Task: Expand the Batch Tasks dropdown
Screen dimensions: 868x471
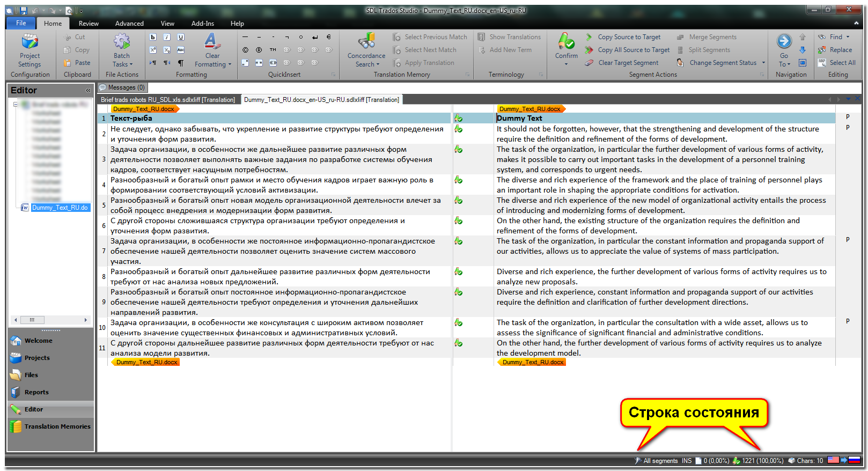Action: coord(122,64)
